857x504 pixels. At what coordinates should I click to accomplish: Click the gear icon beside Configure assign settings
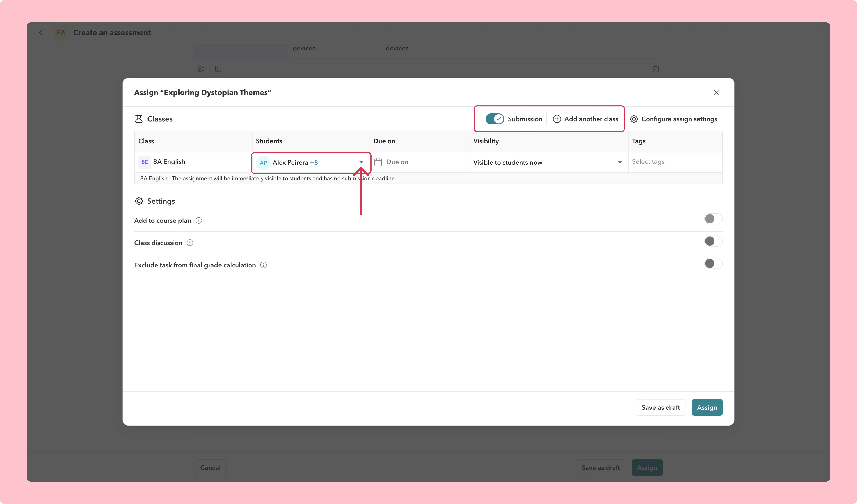(x=634, y=119)
